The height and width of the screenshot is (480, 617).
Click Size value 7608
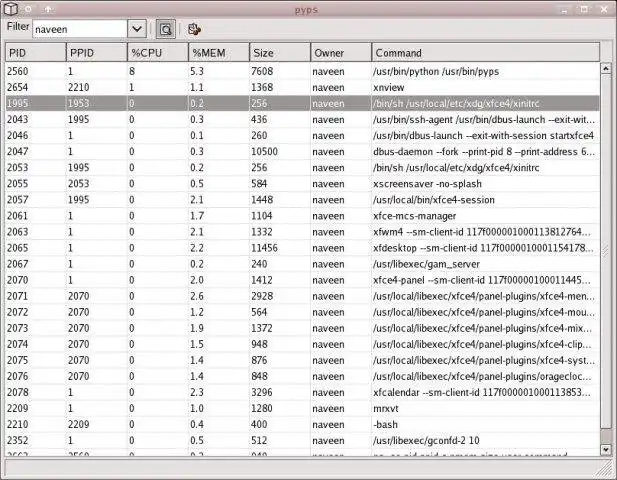[x=262, y=71]
